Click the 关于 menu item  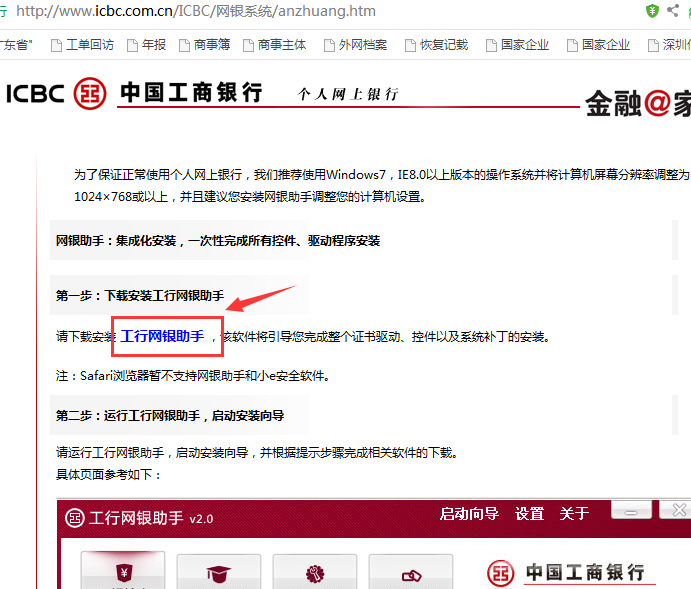click(574, 514)
